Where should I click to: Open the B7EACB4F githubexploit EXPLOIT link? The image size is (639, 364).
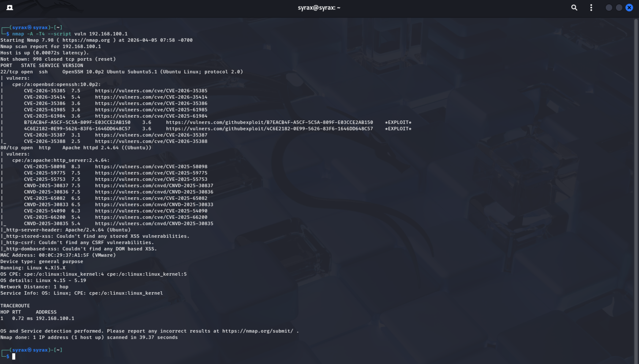[270, 122]
